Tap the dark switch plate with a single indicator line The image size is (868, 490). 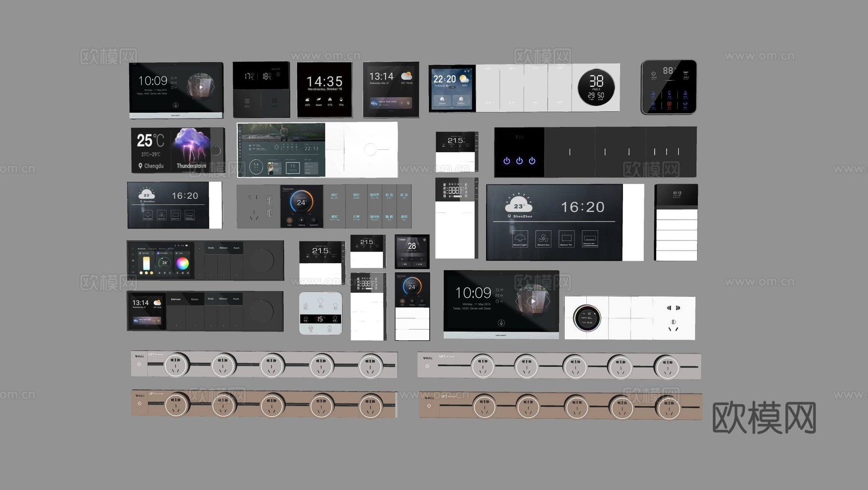pos(570,152)
